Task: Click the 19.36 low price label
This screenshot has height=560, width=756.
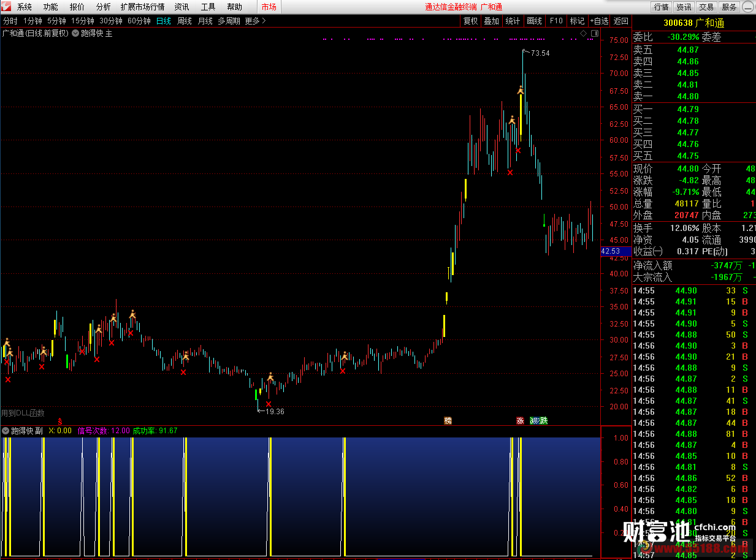Action: tap(275, 412)
